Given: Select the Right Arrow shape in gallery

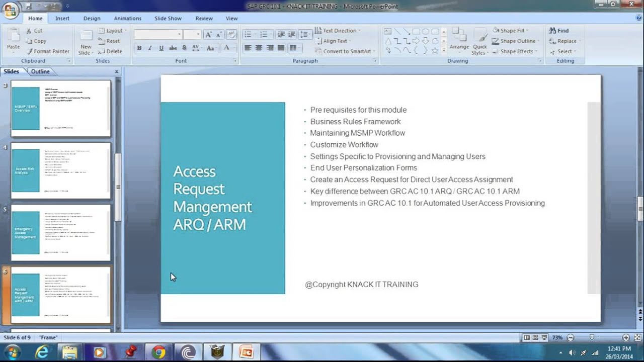Looking at the screenshot, I should (416, 41).
